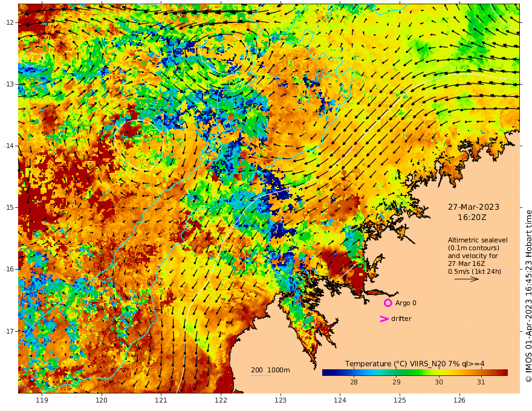
Task: Click the date label 27-Mar-2023
Action: pos(473,207)
